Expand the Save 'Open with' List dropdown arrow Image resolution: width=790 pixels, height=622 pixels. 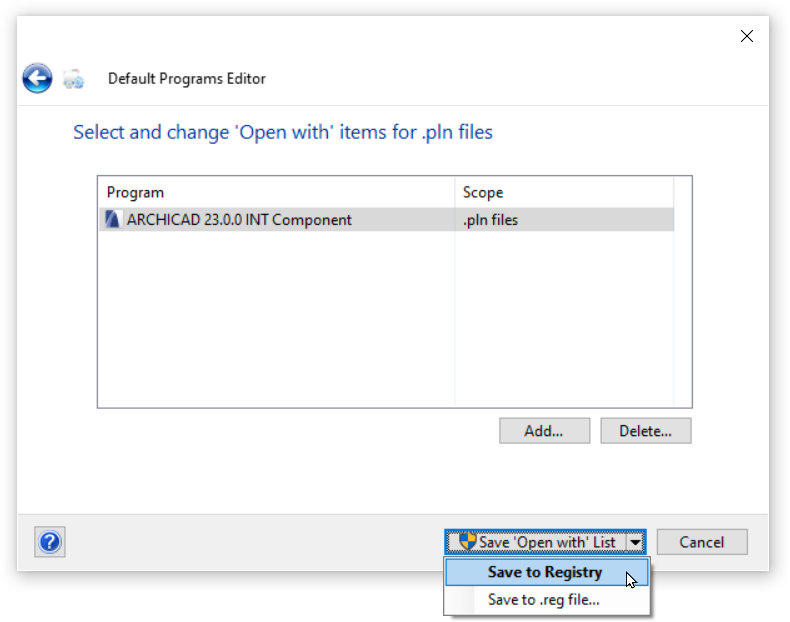[636, 542]
